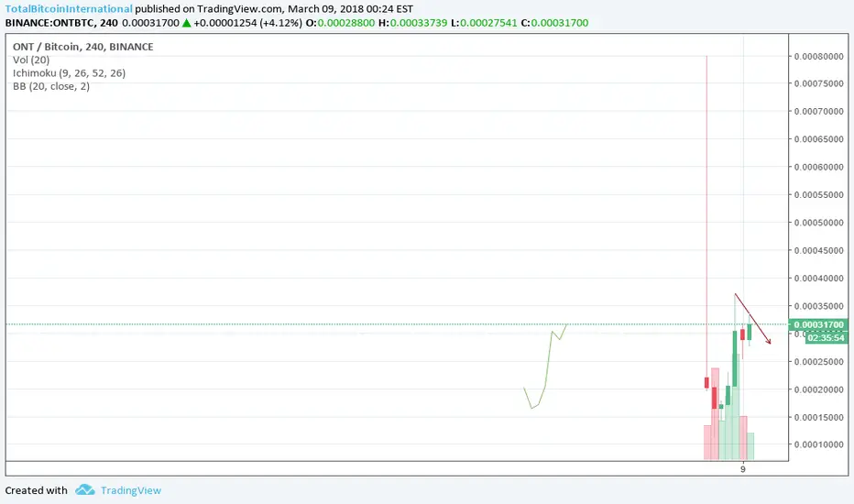Select the Ichimoku (9, 26, 52, 26) label

pos(69,73)
